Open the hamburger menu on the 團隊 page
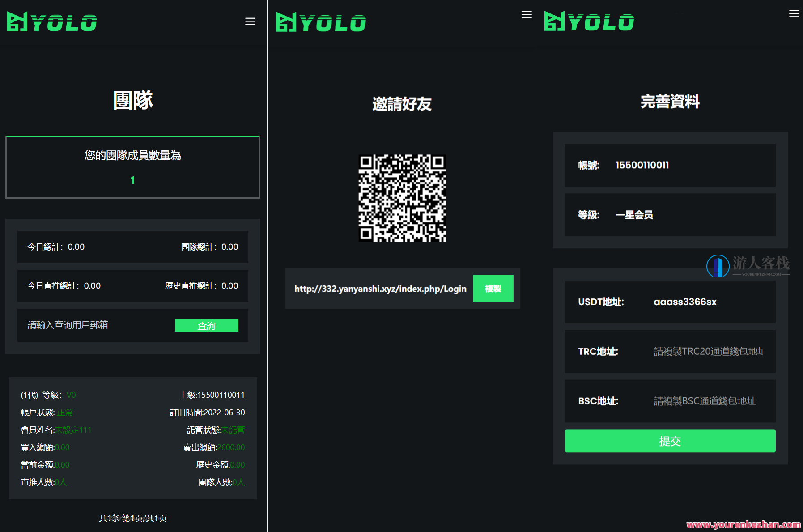The height and width of the screenshot is (532, 803). pyautogui.click(x=250, y=21)
